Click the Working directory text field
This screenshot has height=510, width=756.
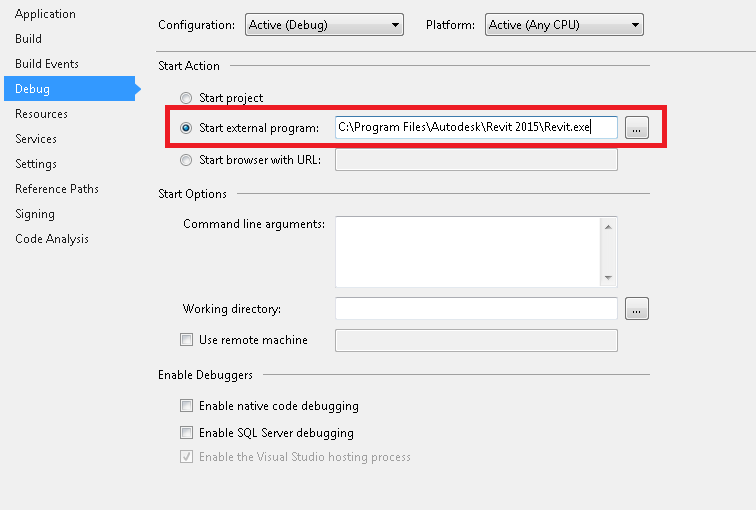coord(476,309)
